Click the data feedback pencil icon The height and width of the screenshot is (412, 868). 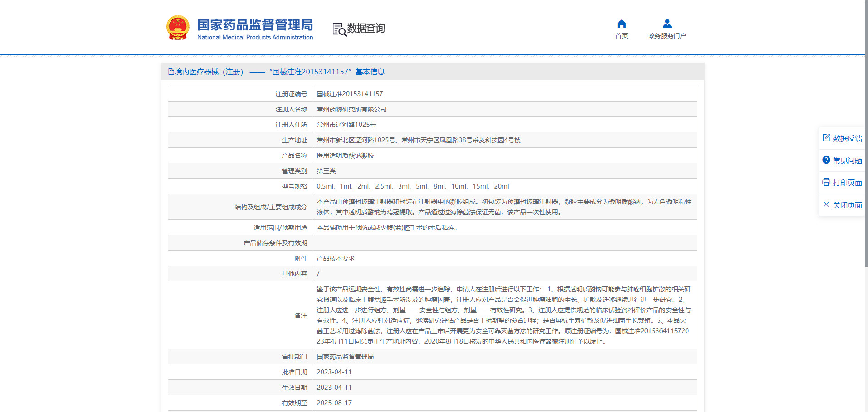826,138
